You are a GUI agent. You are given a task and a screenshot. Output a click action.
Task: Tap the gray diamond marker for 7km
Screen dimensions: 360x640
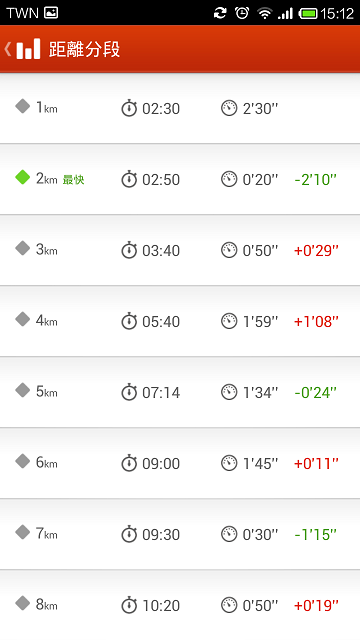tap(22, 532)
